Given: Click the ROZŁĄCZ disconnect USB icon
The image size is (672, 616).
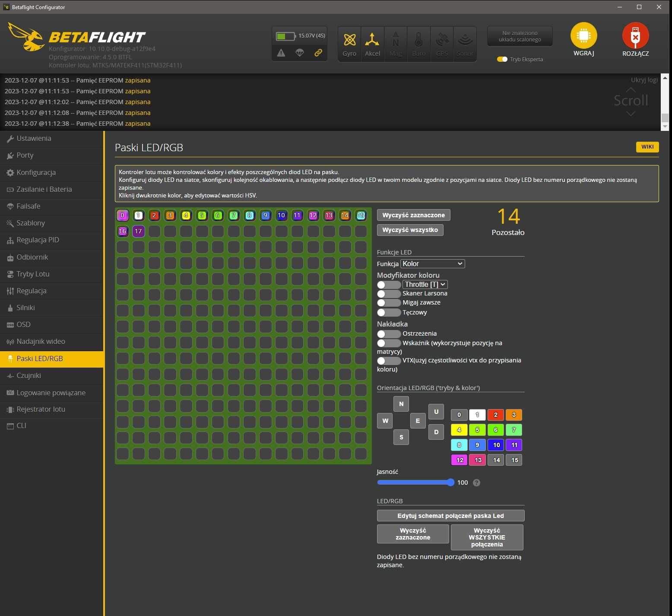Looking at the screenshot, I should coord(635,35).
